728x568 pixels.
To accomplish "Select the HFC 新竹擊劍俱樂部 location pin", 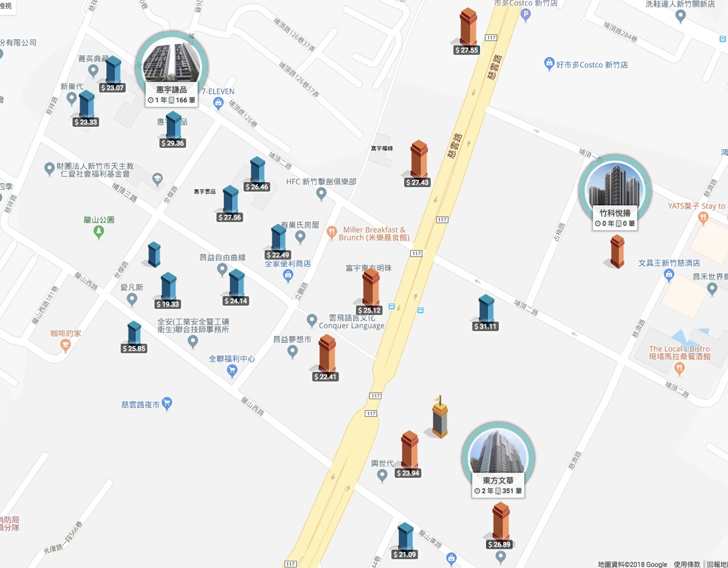I will [x=322, y=194].
